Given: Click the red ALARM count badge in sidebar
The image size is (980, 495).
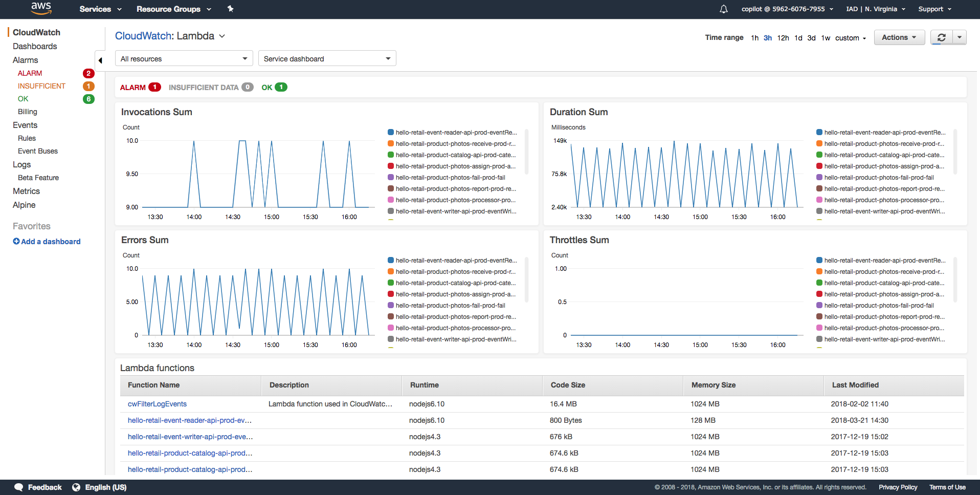Looking at the screenshot, I should point(88,73).
